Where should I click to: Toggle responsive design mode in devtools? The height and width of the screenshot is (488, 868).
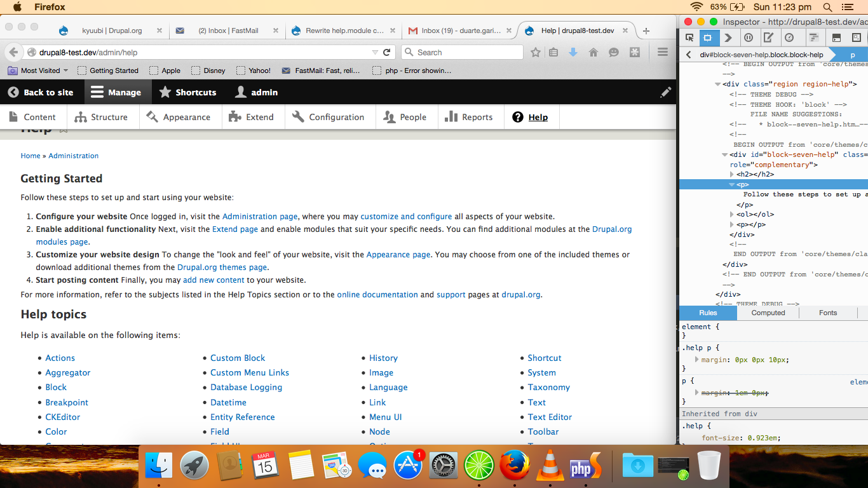click(x=709, y=37)
